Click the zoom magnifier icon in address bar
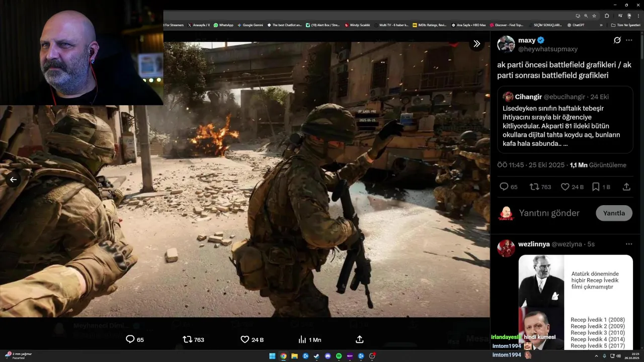The width and height of the screenshot is (644, 362). [586, 16]
